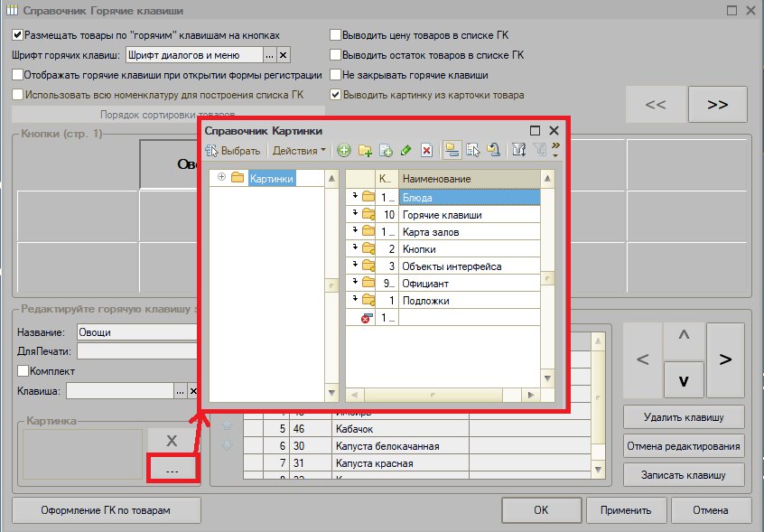Click the funnel filter and sort icon

pos(519,151)
